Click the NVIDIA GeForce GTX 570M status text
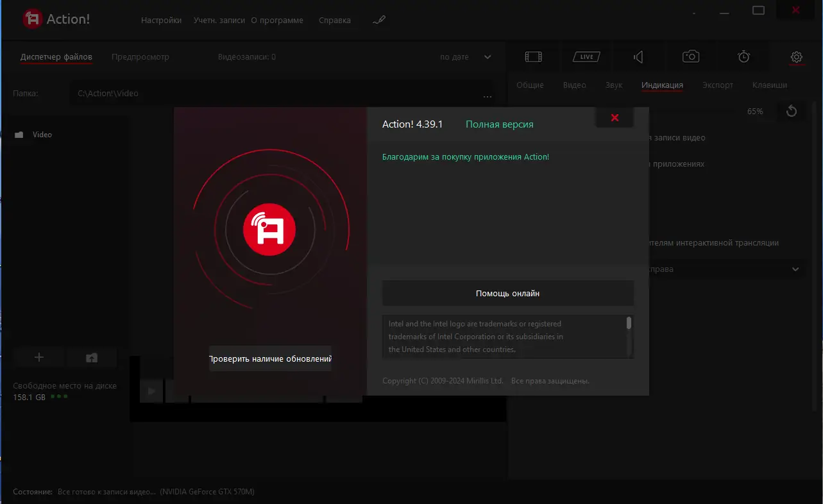 click(x=207, y=492)
